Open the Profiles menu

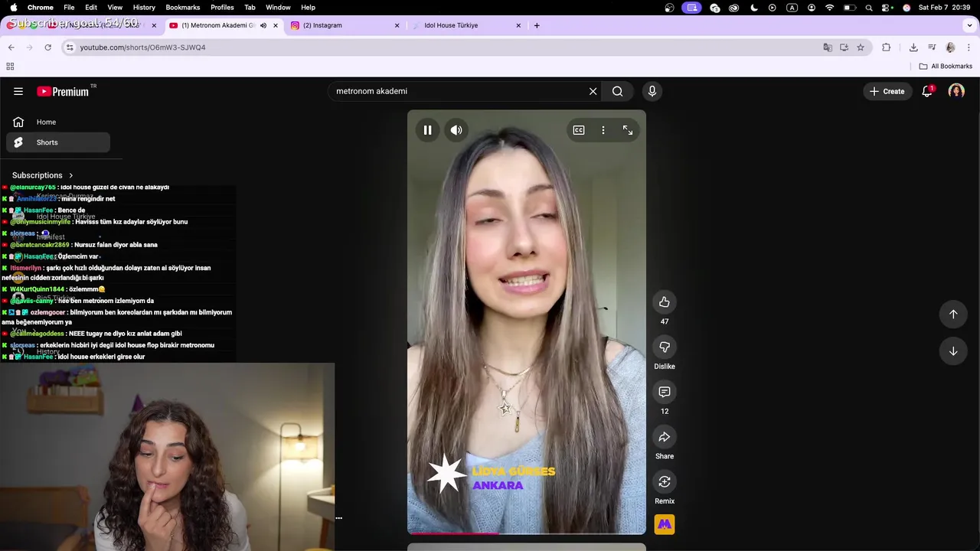click(x=222, y=8)
